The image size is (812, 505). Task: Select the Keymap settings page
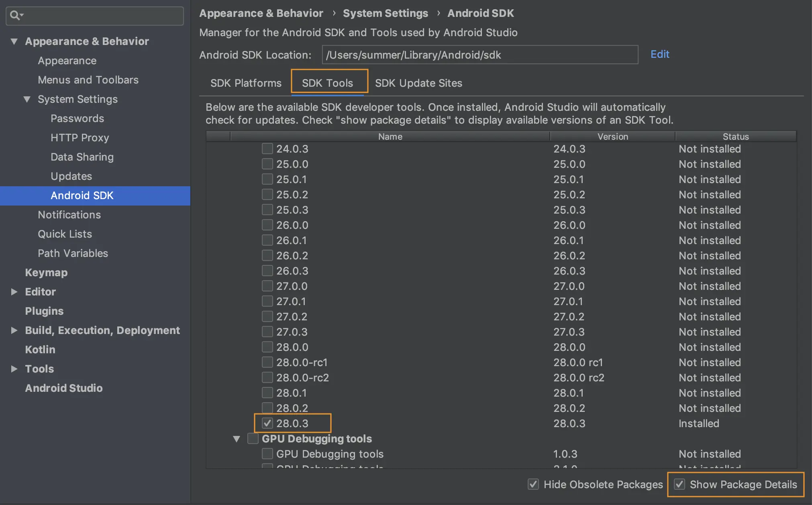(46, 273)
